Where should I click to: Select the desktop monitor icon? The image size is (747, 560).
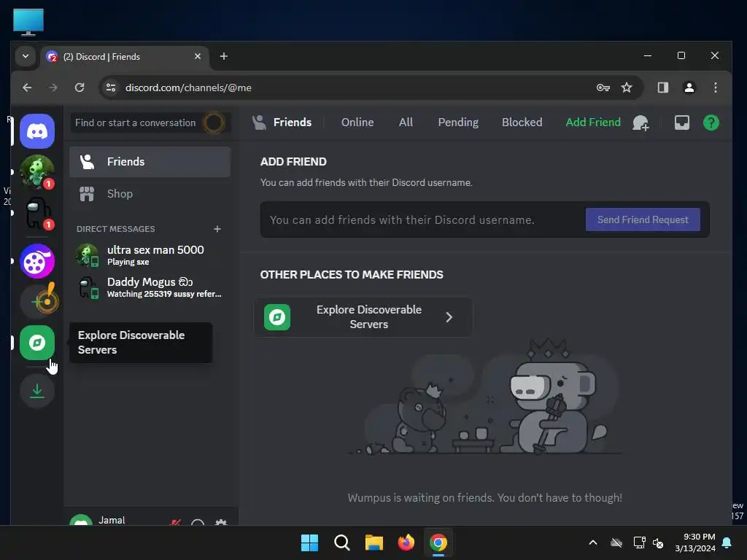pyautogui.click(x=28, y=22)
